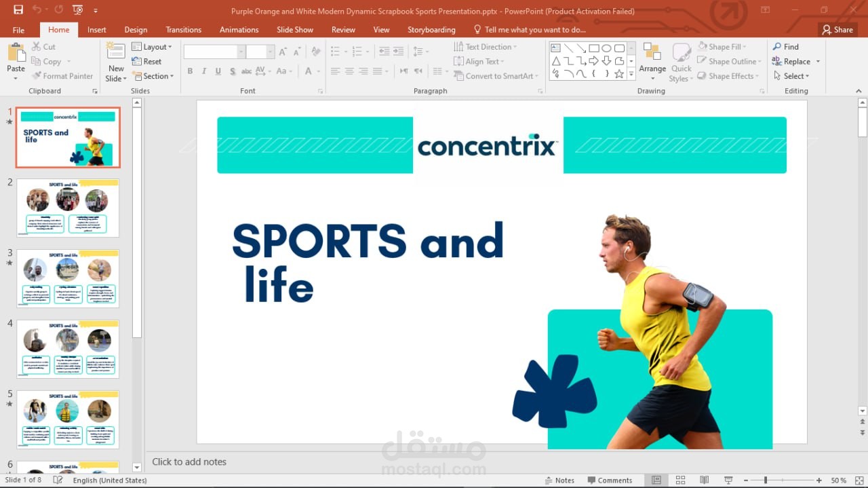Image resolution: width=868 pixels, height=488 pixels.
Task: Open line spacing options
Action: pyautogui.click(x=420, y=52)
